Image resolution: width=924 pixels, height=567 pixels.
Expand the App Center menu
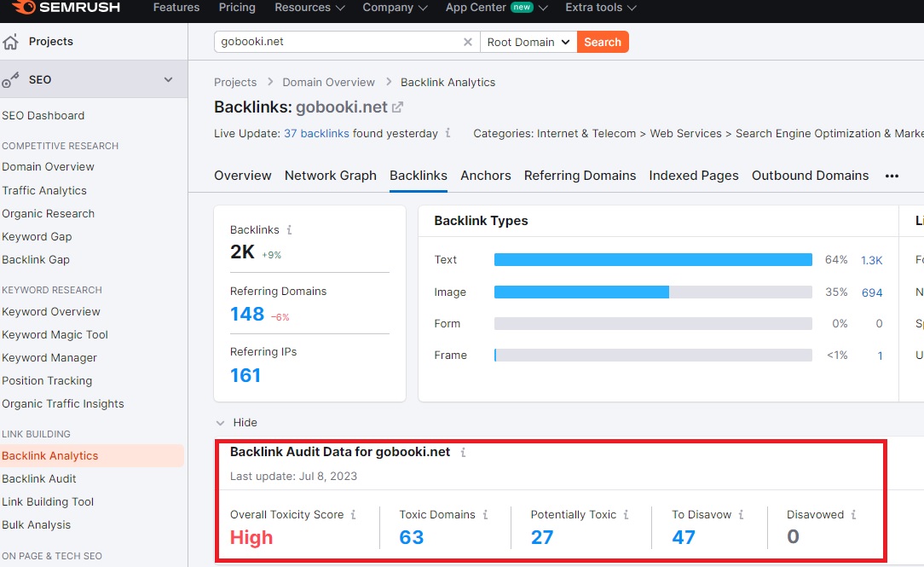pos(497,8)
